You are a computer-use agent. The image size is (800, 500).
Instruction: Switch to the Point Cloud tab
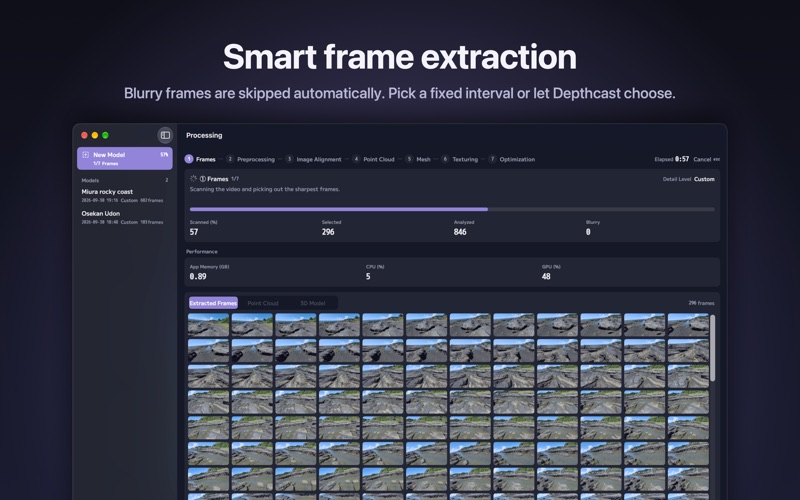tap(263, 303)
